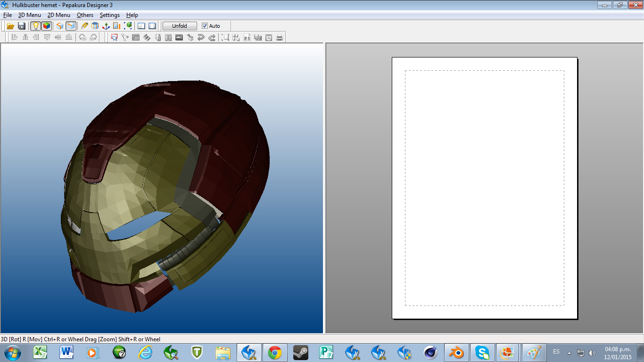This screenshot has height=362, width=644.
Task: Open Excel from the taskbar
Action: [40, 353]
